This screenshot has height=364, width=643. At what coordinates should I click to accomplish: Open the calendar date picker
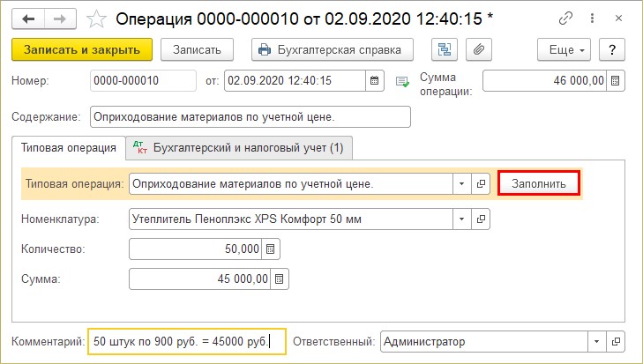(x=374, y=81)
